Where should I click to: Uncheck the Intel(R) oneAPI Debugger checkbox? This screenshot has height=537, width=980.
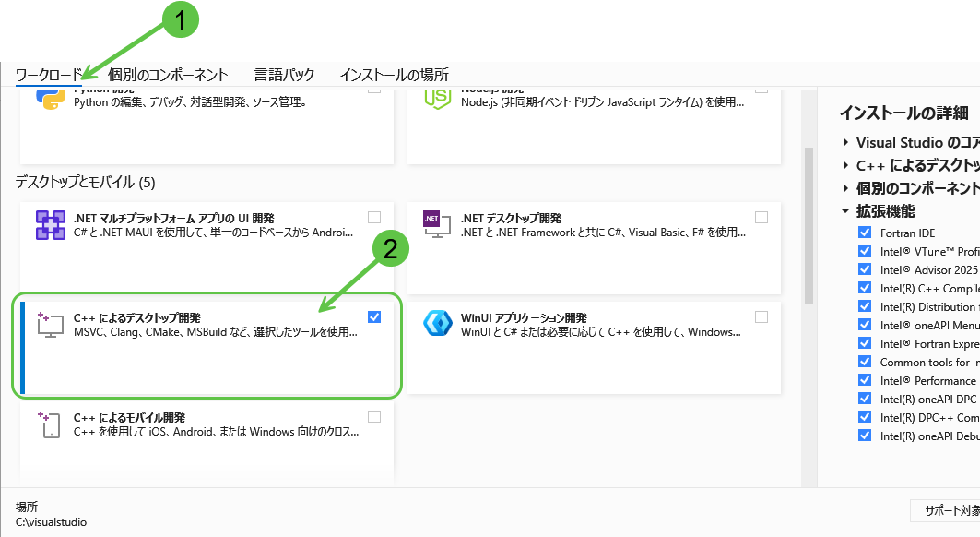[x=865, y=435]
